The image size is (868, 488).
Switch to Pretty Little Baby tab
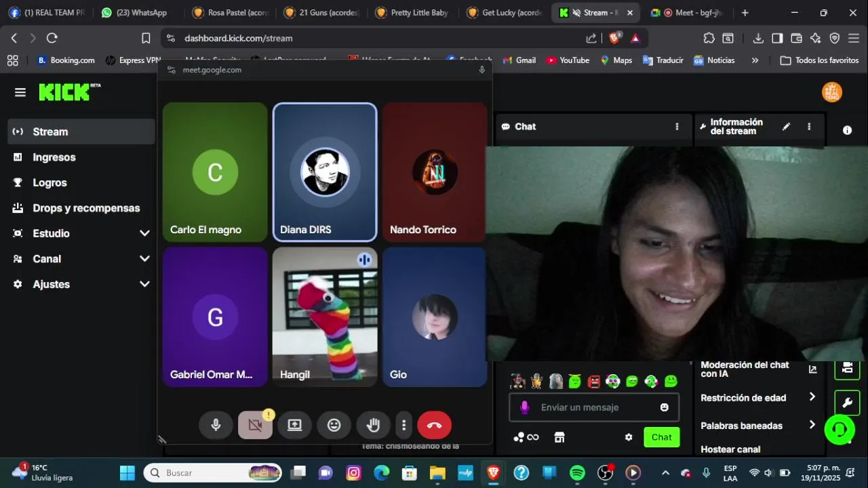click(x=412, y=13)
